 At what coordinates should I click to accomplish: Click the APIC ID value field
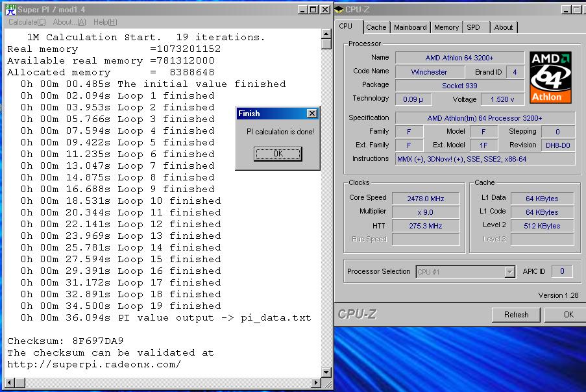click(562, 271)
